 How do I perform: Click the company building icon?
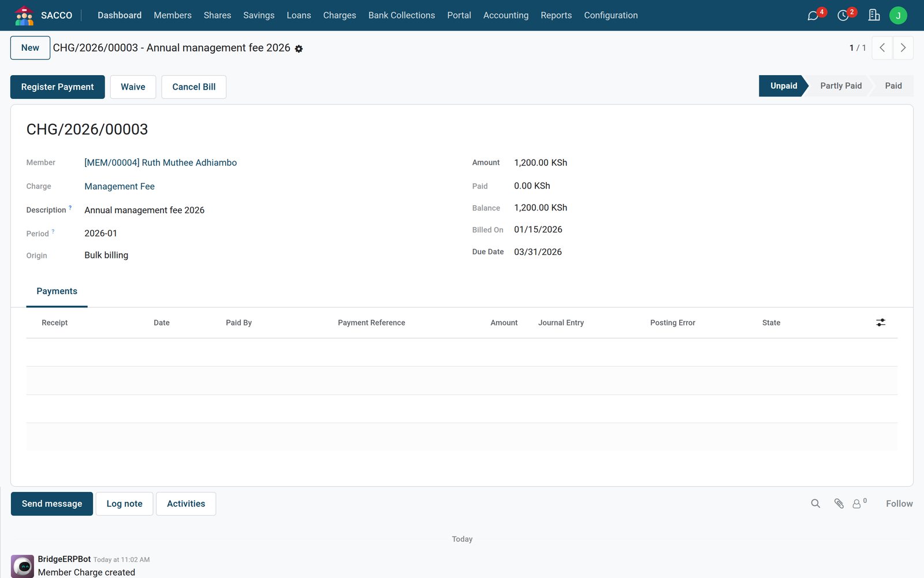pyautogui.click(x=874, y=16)
